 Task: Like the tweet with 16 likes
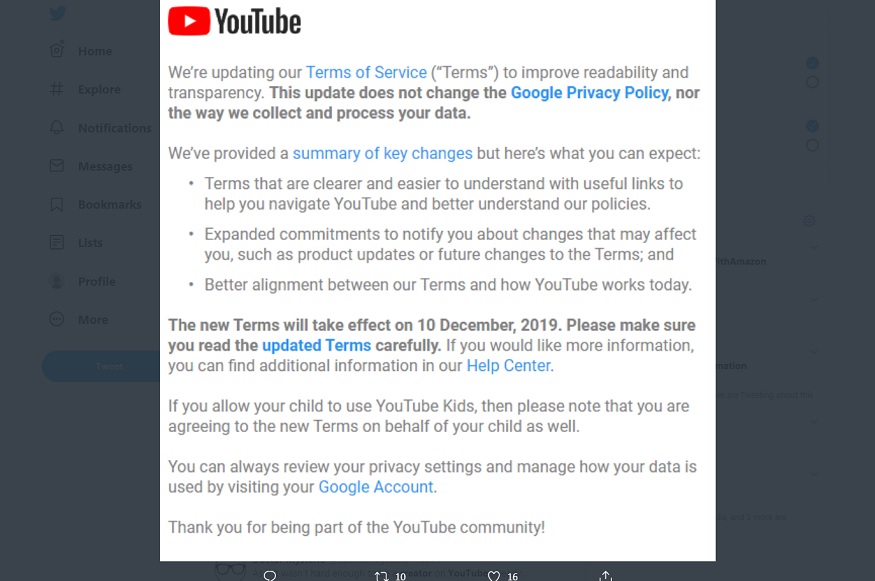[x=494, y=576]
